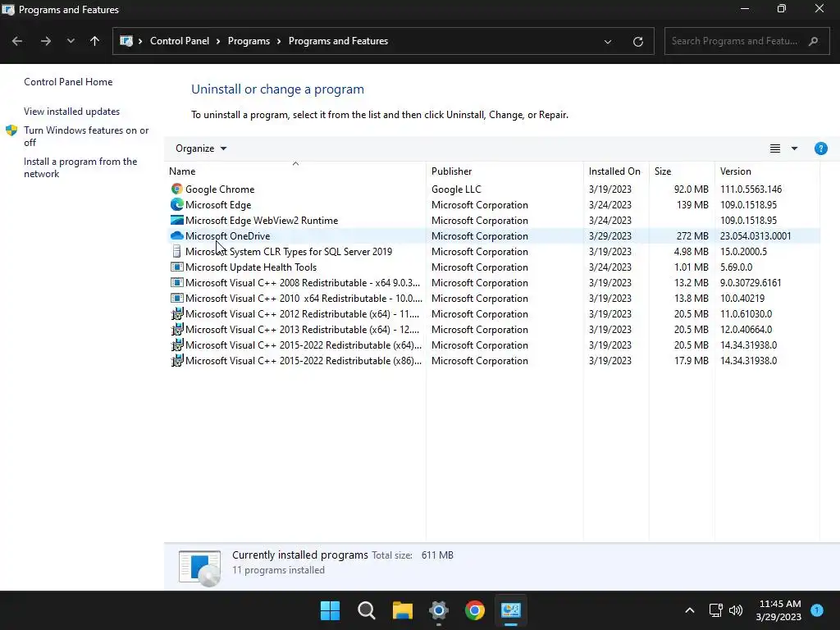Show hidden icons in system tray
The width and height of the screenshot is (840, 630).
click(x=690, y=610)
